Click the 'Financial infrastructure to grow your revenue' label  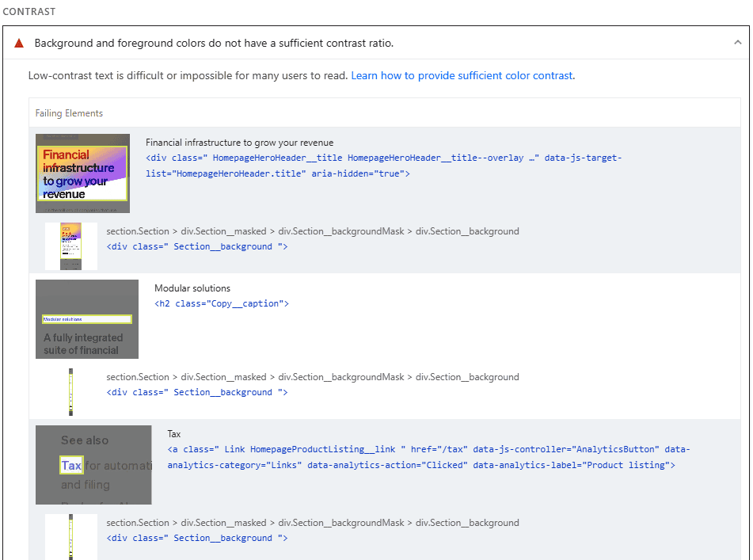(239, 143)
